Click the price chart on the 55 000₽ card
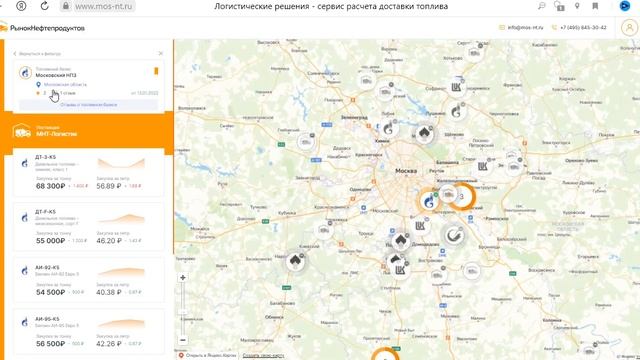 pyautogui.click(x=121, y=218)
